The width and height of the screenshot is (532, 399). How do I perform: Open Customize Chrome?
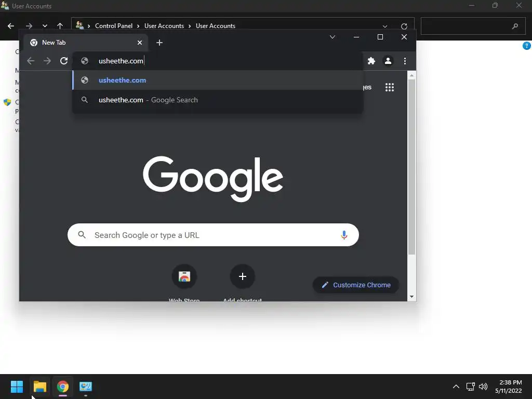[355, 285]
